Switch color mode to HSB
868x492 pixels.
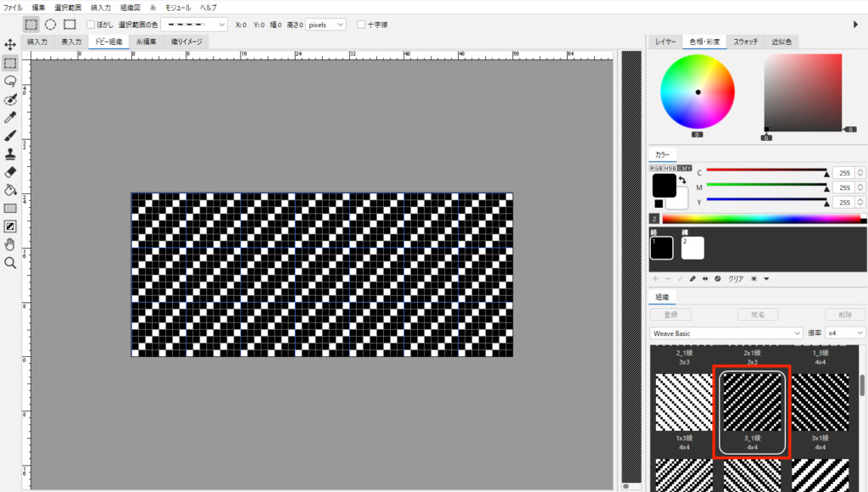(670, 168)
